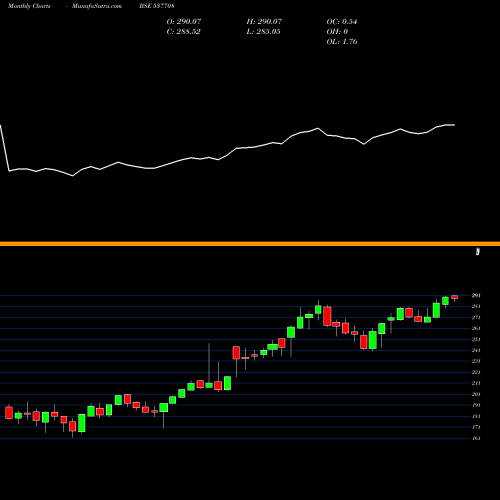The image size is (500, 500).
Task: Click the 'MunafaSutra.com' label
Action: [x=97, y=6]
